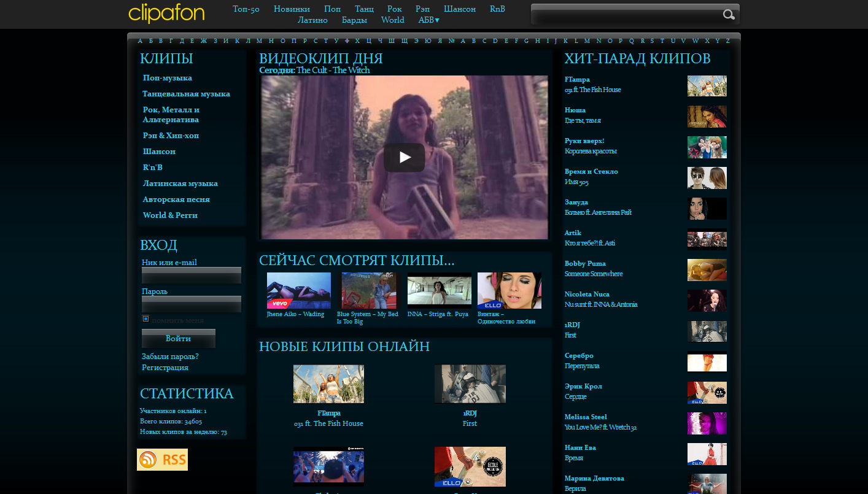Image resolution: width=868 pixels, height=494 pixels.
Task: Open the Рок menu item
Action: pyautogui.click(x=395, y=9)
